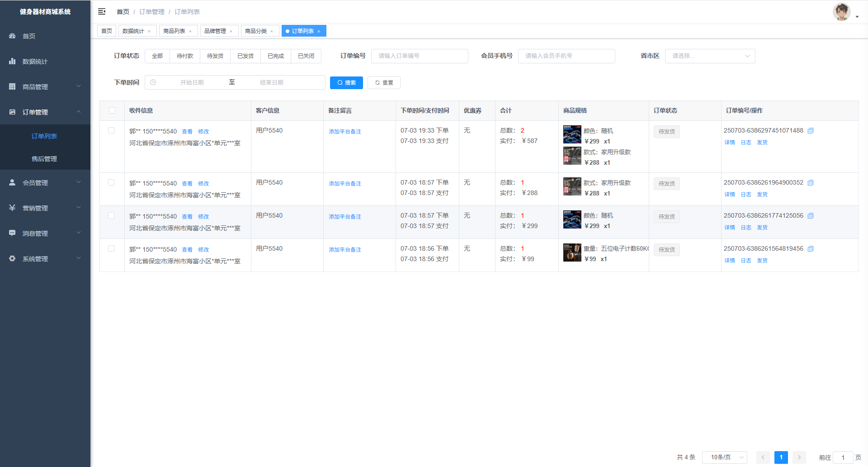
Task: Expand the 商品管理 sidebar menu
Action: pos(45,86)
